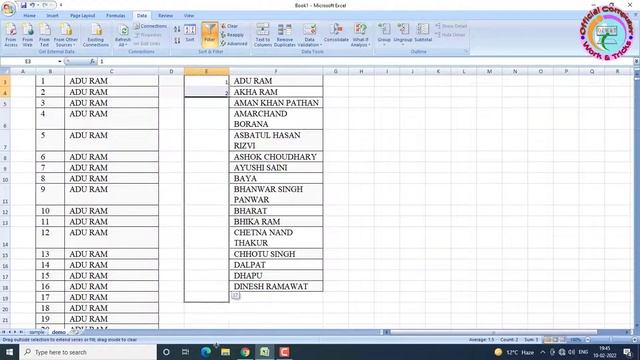Expand the formula bar
This screenshot has width=640, height=360.
point(636,61)
